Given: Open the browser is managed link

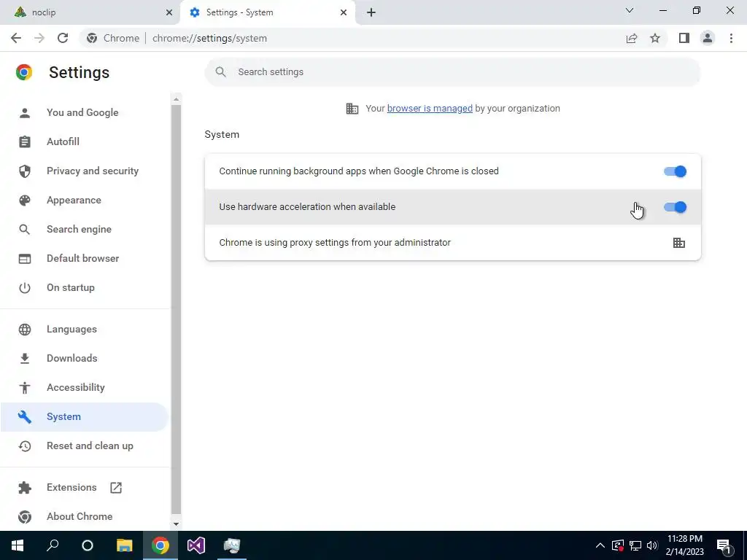Looking at the screenshot, I should point(430,108).
